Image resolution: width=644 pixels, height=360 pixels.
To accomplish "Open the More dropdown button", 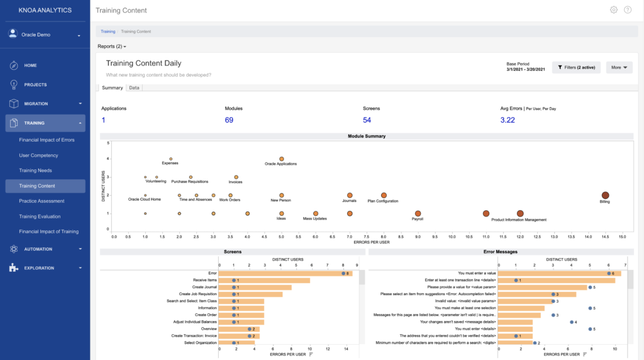I will coord(619,67).
